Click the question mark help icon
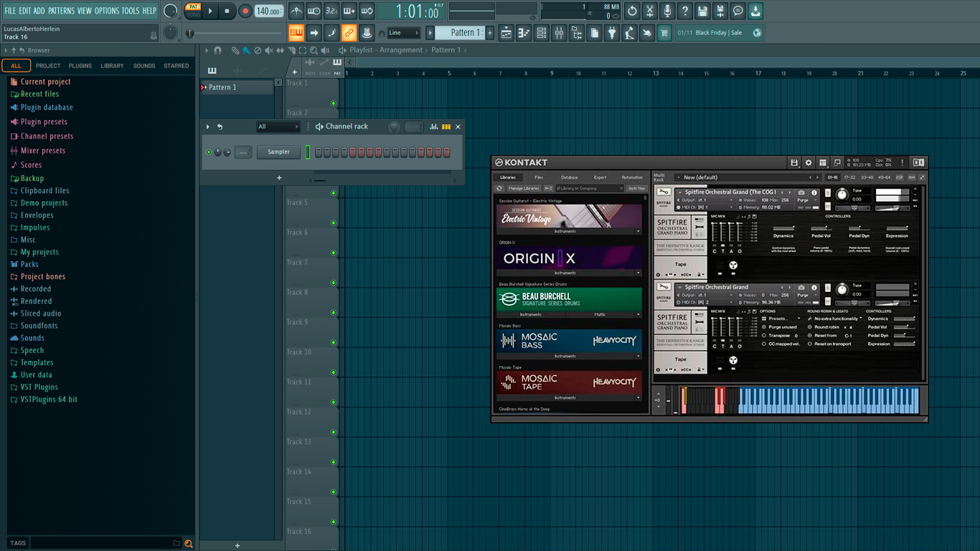 tap(685, 11)
